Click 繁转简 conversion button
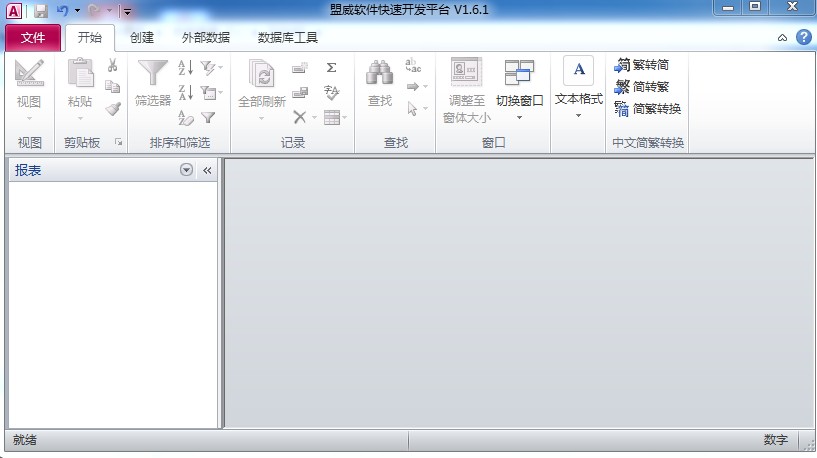This screenshot has width=817, height=458. click(641, 65)
